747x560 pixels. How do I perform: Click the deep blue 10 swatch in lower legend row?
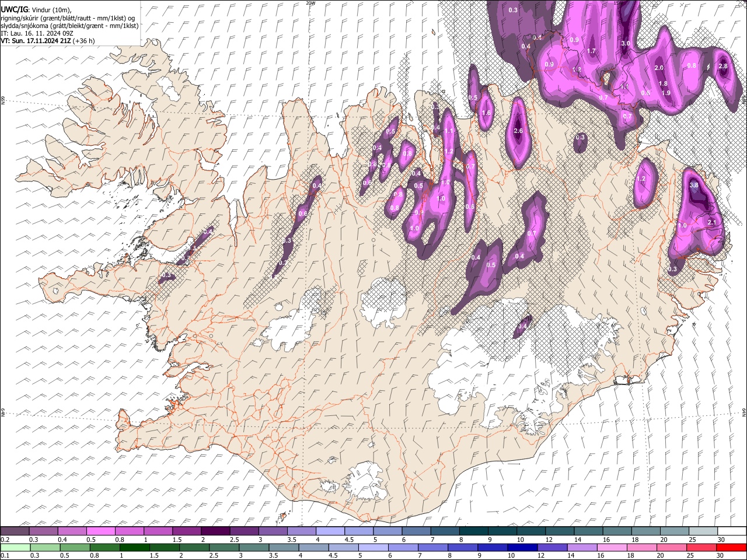(523, 548)
